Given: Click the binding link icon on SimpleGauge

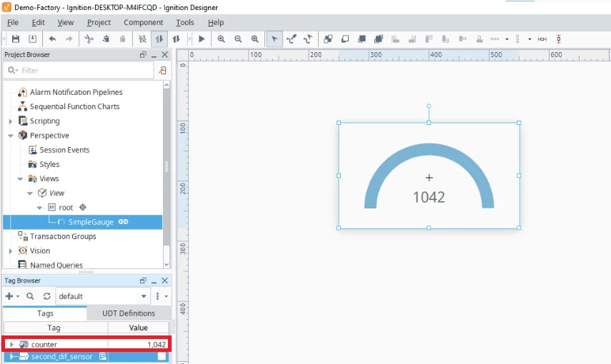Looking at the screenshot, I should click(x=123, y=222).
